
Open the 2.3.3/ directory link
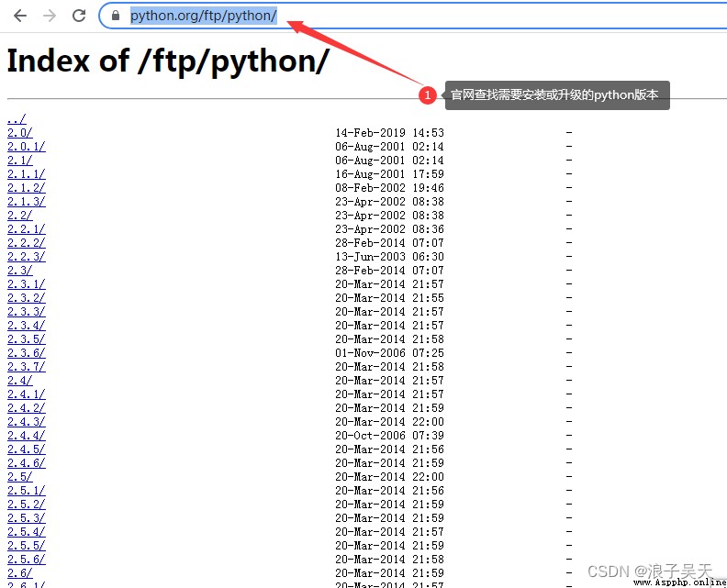[x=27, y=312]
